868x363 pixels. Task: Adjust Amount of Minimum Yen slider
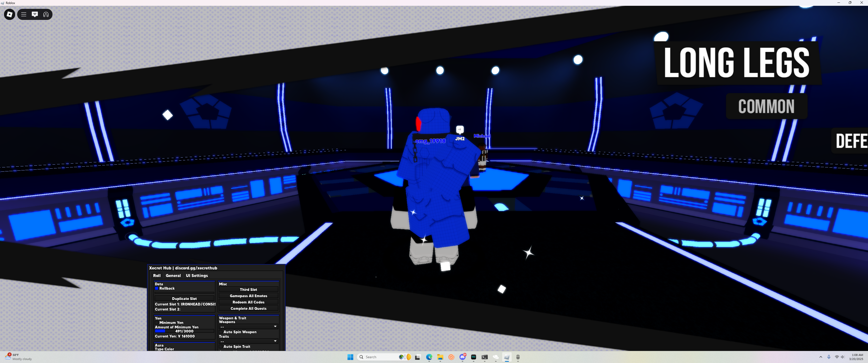(184, 331)
